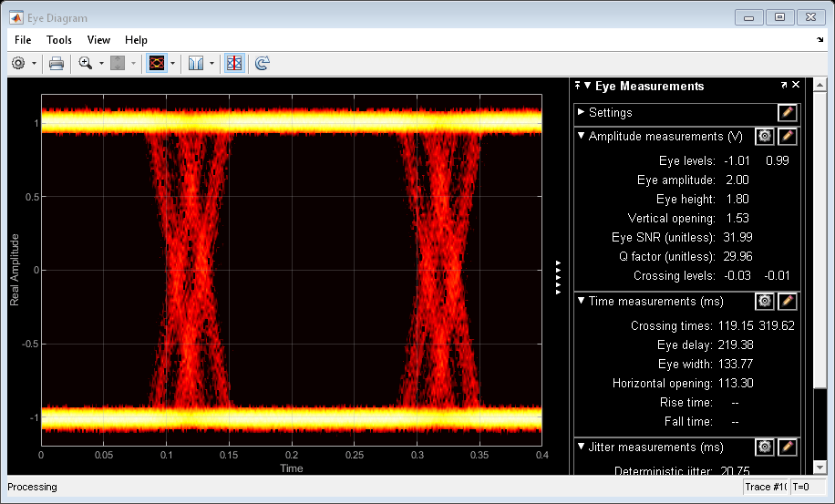Toggle the eye diagram display button
The image size is (835, 504).
point(156,63)
